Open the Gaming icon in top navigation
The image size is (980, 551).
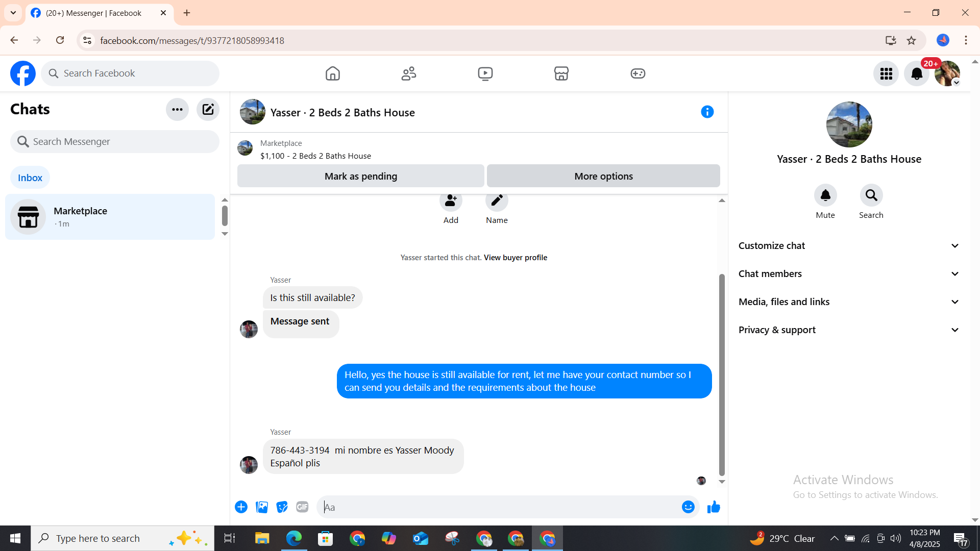pos(638,73)
